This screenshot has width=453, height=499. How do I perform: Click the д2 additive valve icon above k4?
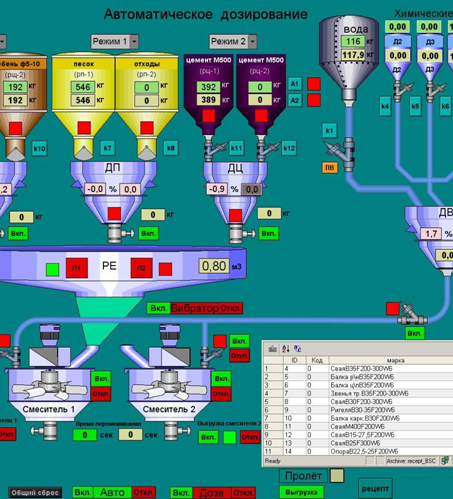pos(402,90)
